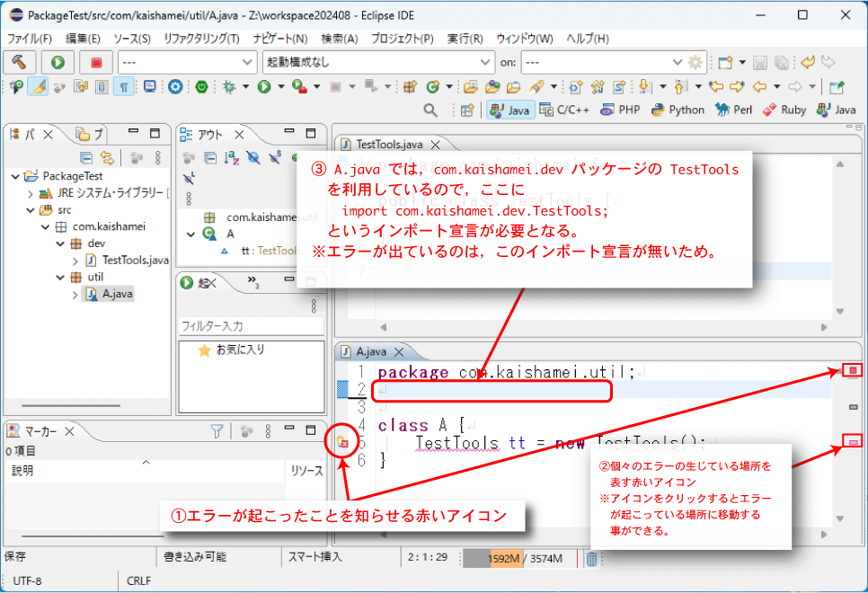Click the error marker on line 5
The width and height of the screenshot is (868, 593).
click(342, 442)
